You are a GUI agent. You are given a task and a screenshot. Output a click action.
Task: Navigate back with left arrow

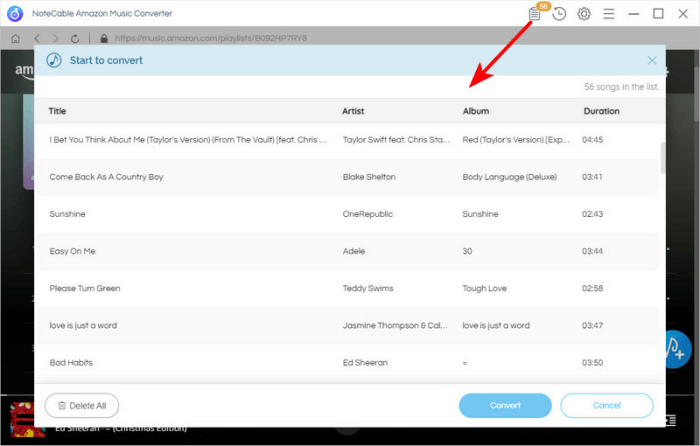(37, 38)
